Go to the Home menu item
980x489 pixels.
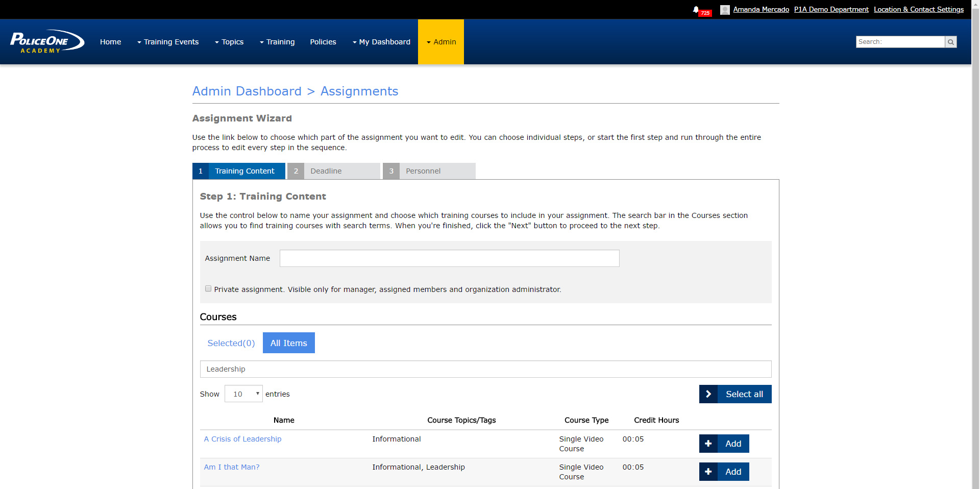111,42
